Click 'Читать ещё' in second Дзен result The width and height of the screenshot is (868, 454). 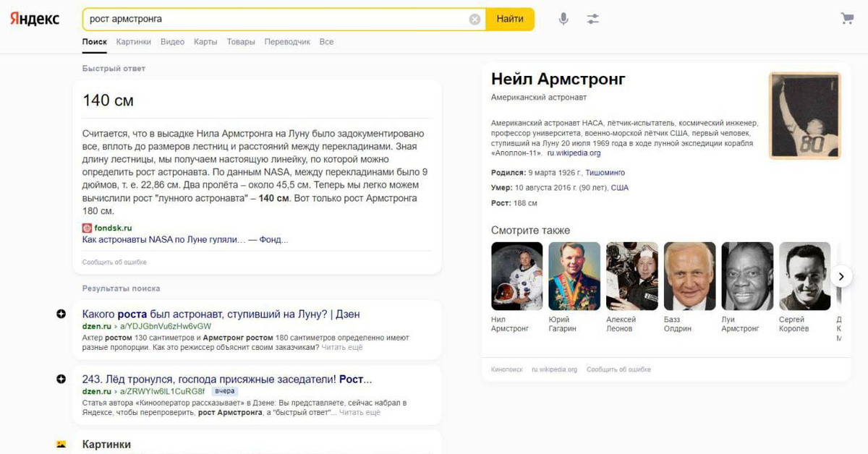point(359,413)
